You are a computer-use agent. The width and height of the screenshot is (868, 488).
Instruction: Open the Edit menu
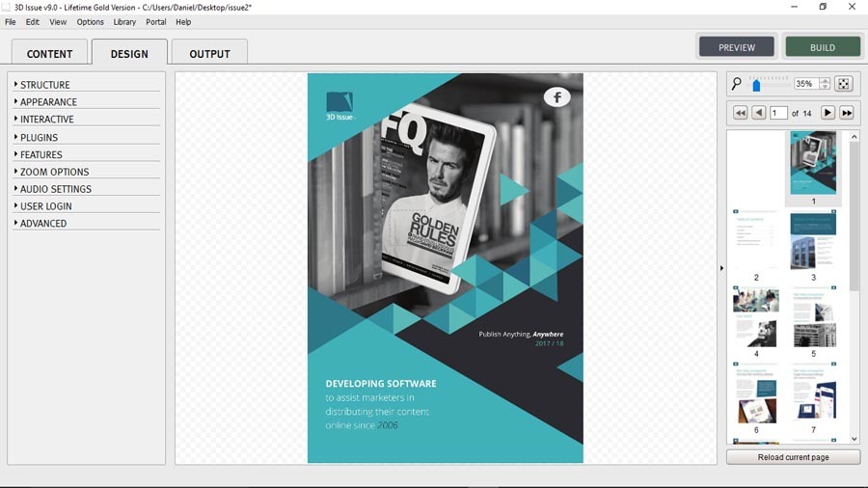(x=33, y=22)
